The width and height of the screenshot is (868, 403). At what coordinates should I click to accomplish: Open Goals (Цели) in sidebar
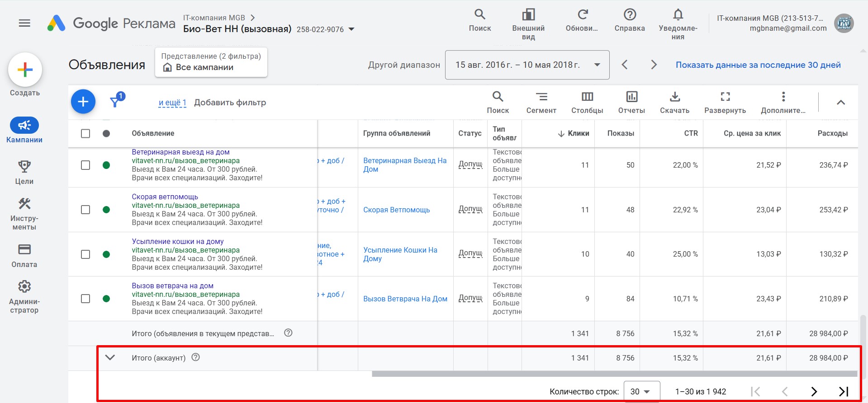24,172
